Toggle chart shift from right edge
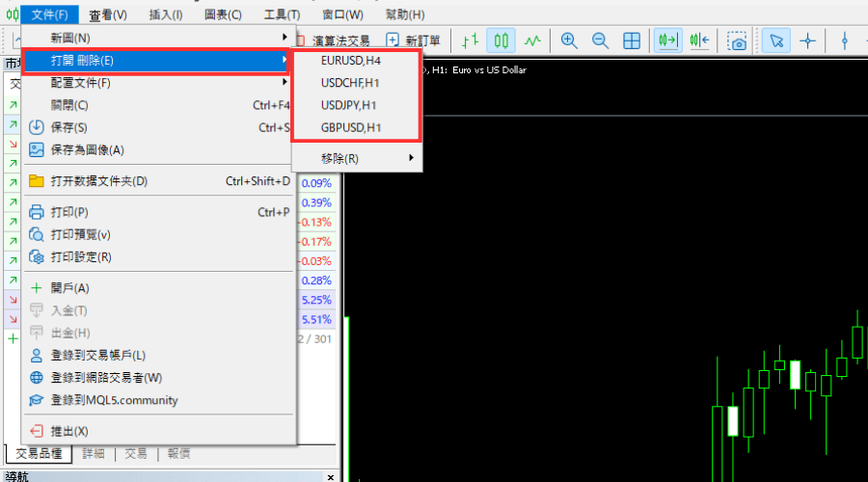The height and width of the screenshot is (482, 868). pos(699,40)
